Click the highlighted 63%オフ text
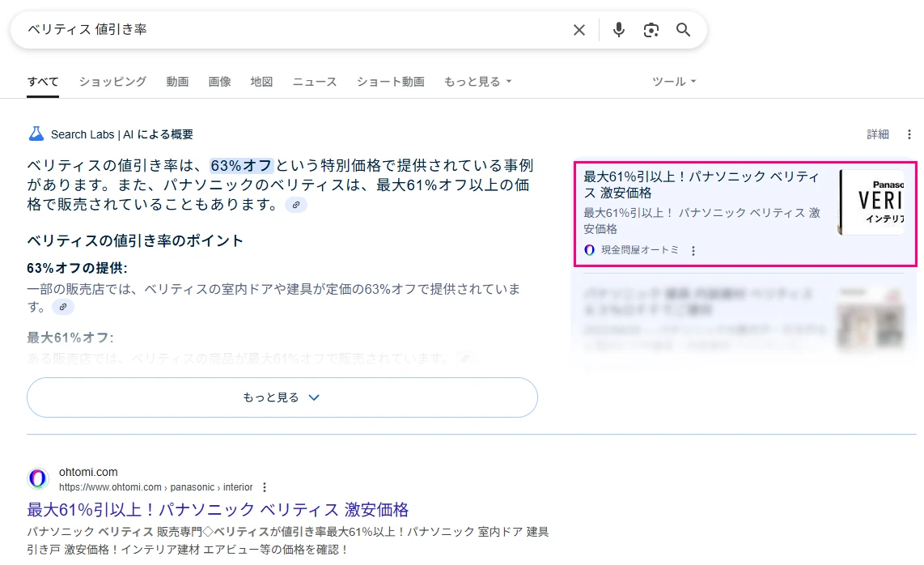924x565 pixels. click(242, 166)
